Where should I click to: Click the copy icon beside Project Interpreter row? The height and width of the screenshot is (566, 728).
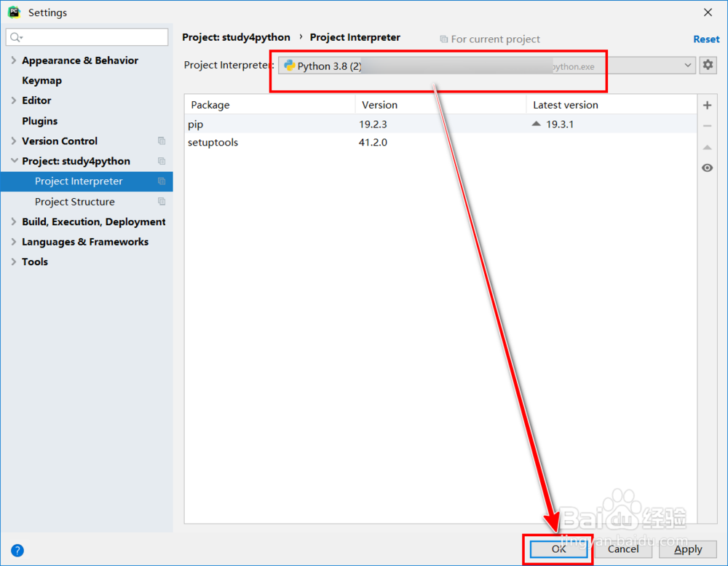point(162,181)
